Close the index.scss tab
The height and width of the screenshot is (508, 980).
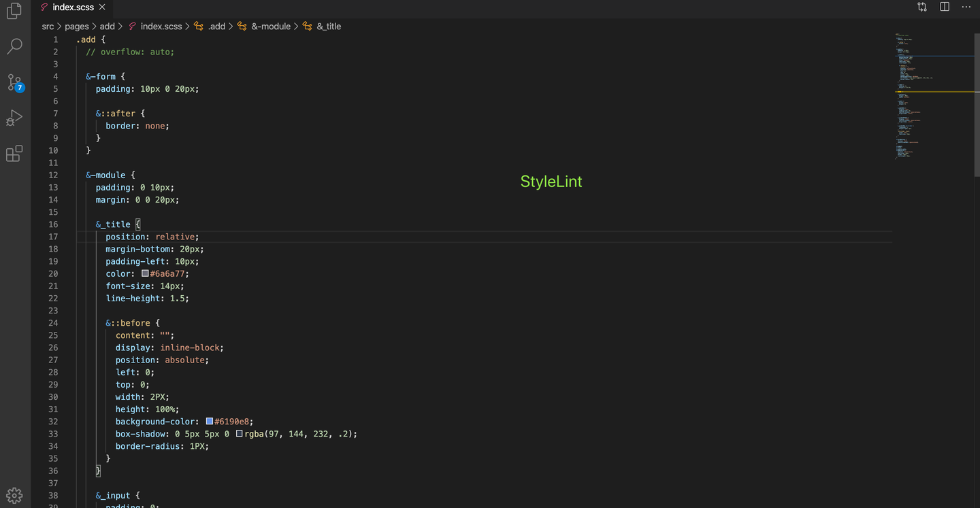pos(102,7)
